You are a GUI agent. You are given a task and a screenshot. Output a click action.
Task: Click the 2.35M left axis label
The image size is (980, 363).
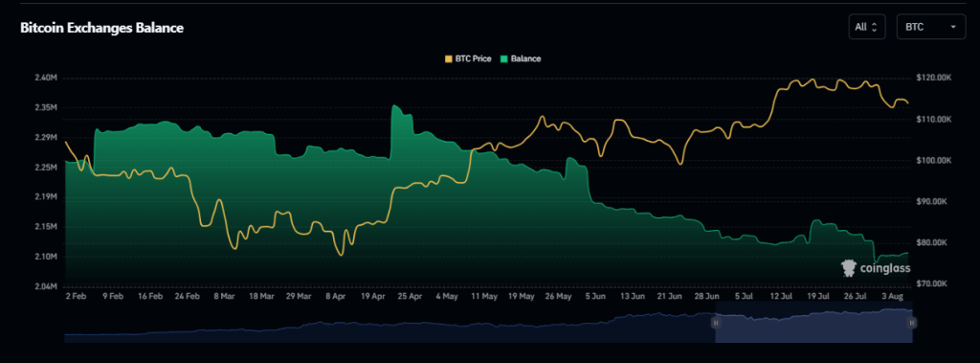(46, 107)
